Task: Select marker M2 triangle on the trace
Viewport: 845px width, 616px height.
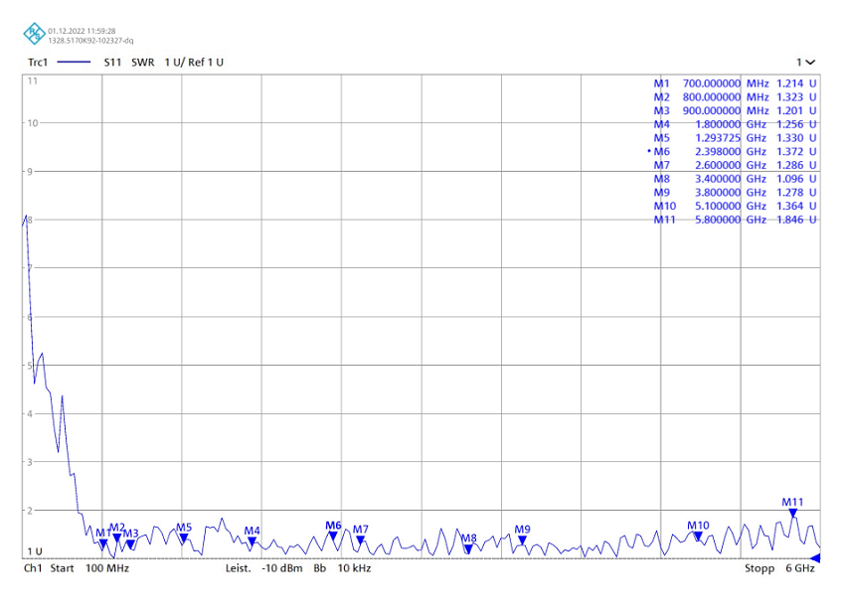Action: point(117,538)
